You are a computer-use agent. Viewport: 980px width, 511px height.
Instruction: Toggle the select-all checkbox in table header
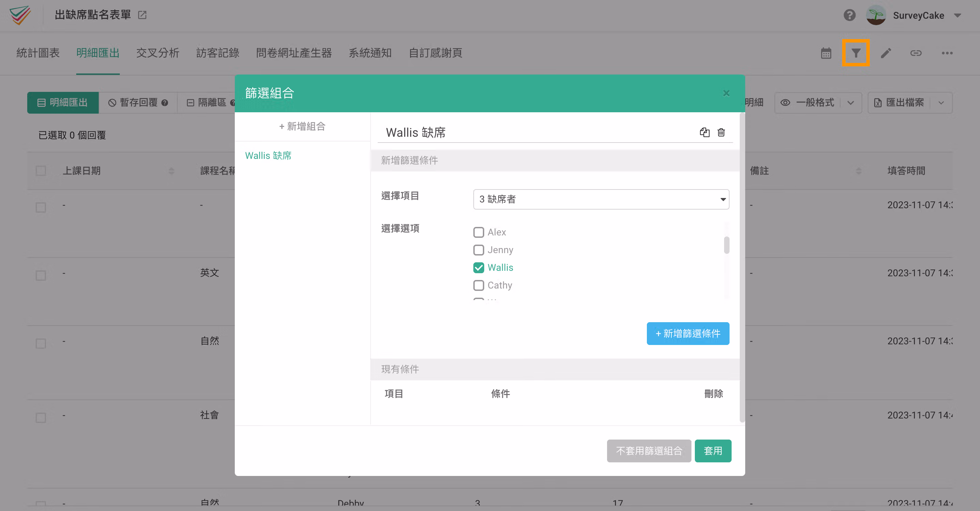point(41,171)
